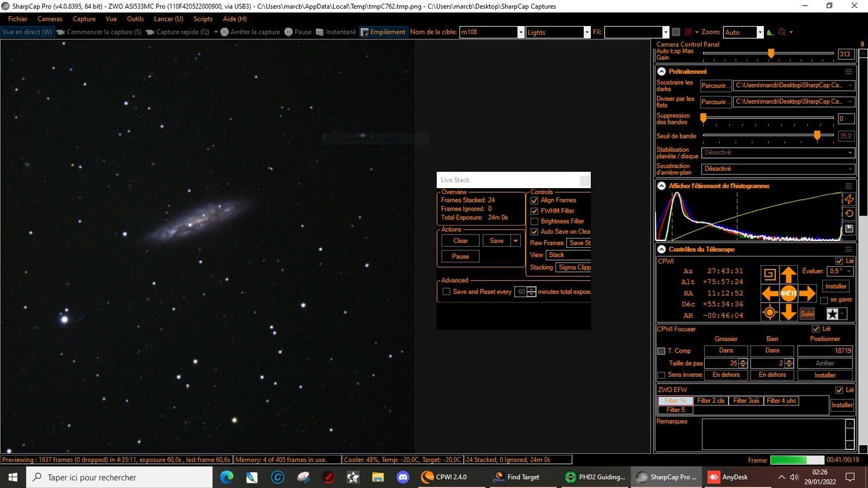Open the Fichier menu
This screenshot has width=868, height=488.
click(18, 19)
